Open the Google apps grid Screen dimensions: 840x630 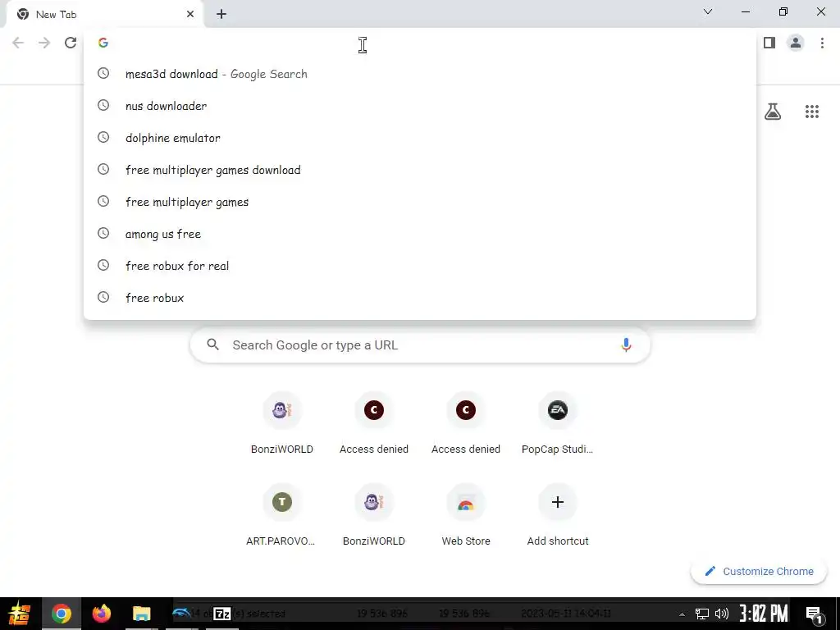click(812, 112)
